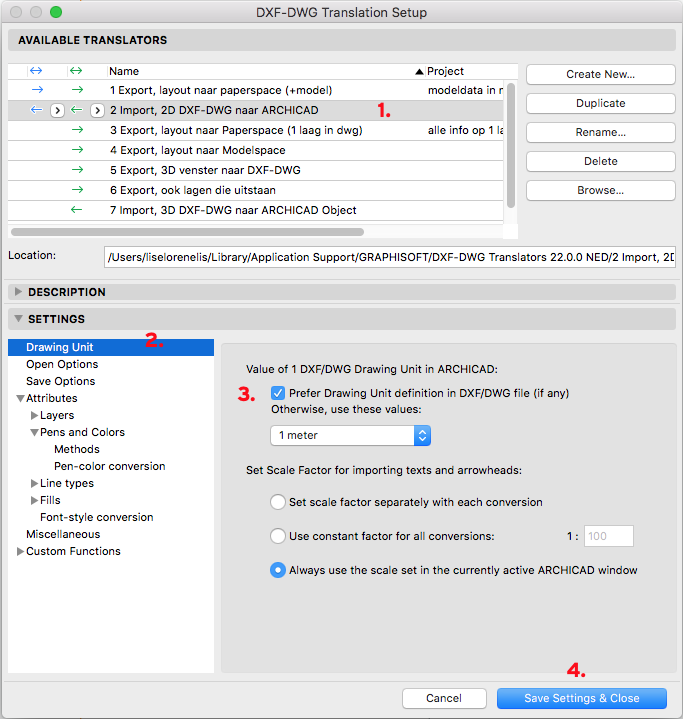Viewport: 683px width, 719px height.
Task: Select 'Use constant factor' radio button
Action: point(278,536)
